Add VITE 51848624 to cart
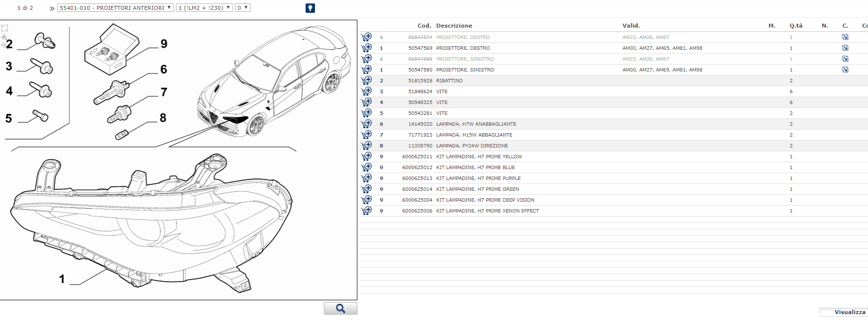 click(366, 91)
